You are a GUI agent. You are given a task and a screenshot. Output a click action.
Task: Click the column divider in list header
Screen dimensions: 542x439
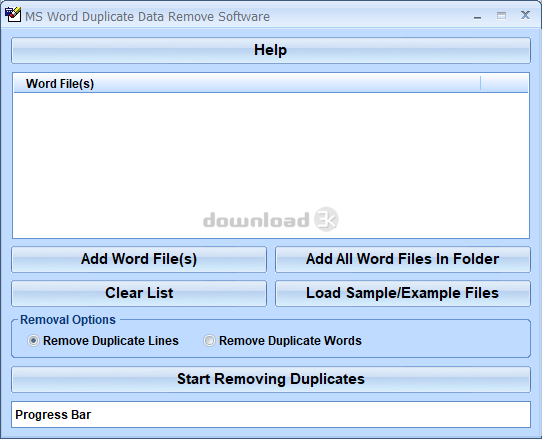point(480,84)
